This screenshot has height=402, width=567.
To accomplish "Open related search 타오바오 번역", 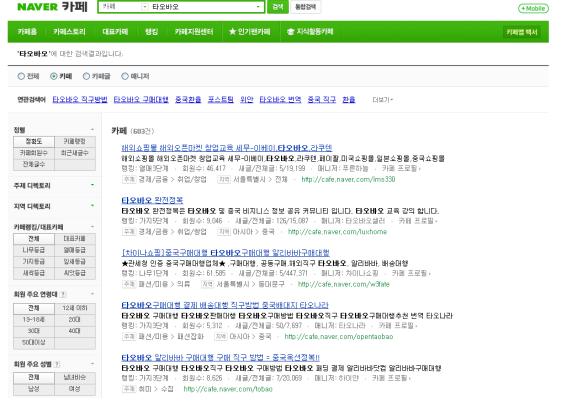I will coord(280,99).
